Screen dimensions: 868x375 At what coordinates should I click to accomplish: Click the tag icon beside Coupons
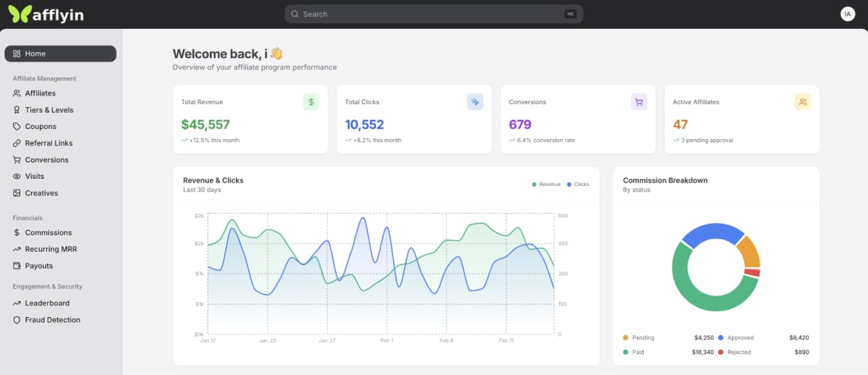[17, 127]
